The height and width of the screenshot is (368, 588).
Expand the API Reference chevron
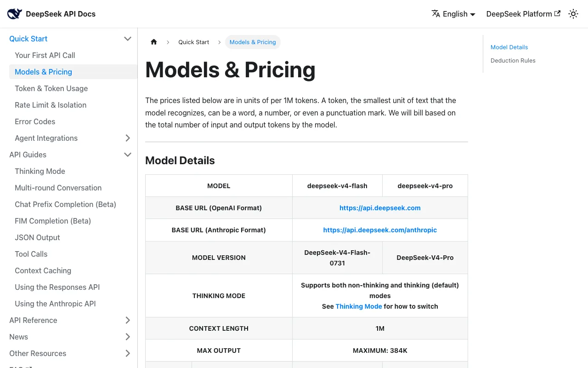pos(128,320)
